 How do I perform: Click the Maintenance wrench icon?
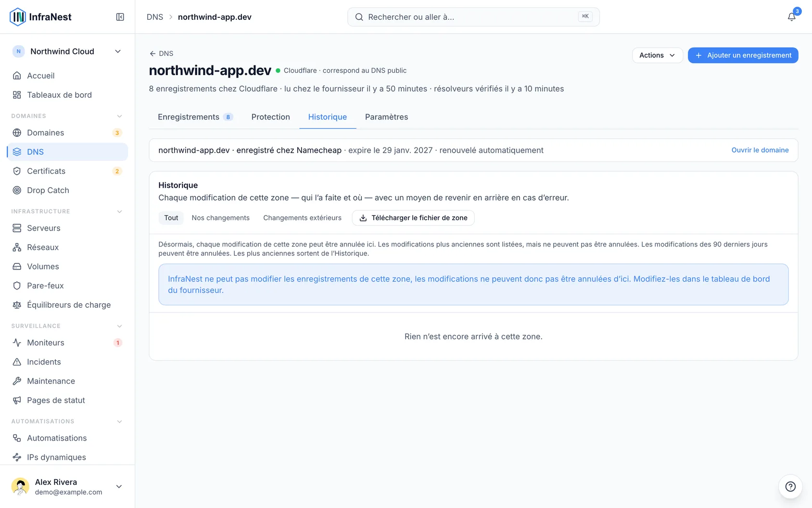pyautogui.click(x=17, y=381)
